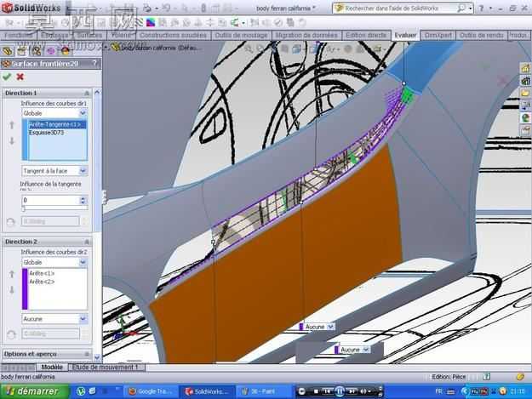Open the Direction 1 Globale influence dropdown
Screen dimensions: 532x399
tap(83, 113)
